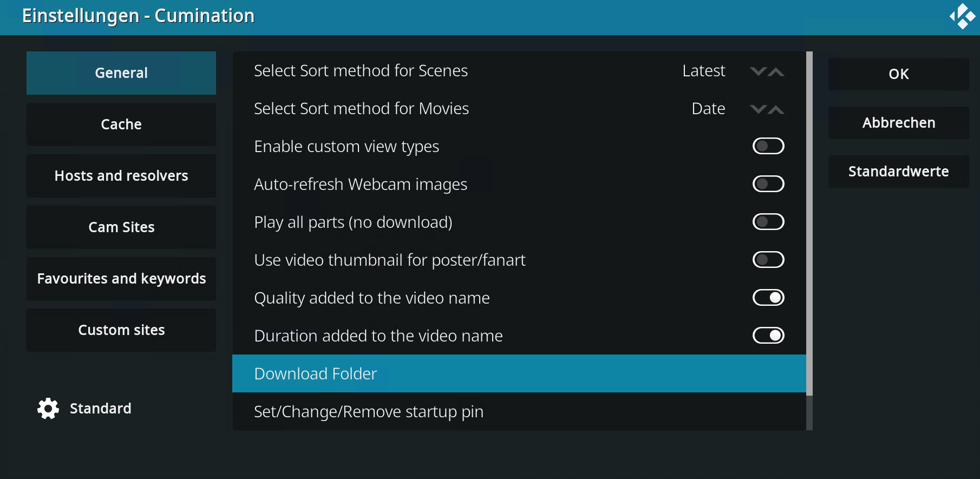Switch to Hosts and resolvers category
The width and height of the screenshot is (980, 479).
[121, 176]
